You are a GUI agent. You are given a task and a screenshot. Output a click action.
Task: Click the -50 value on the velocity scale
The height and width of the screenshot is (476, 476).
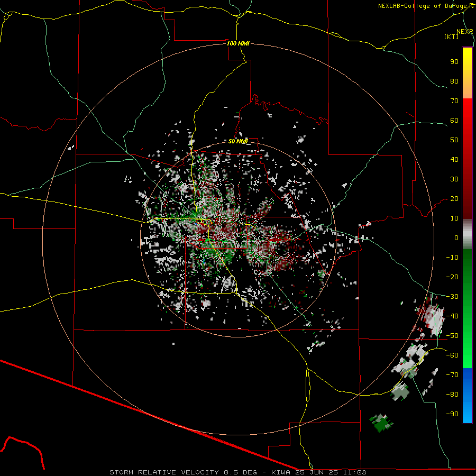[x=452, y=336]
